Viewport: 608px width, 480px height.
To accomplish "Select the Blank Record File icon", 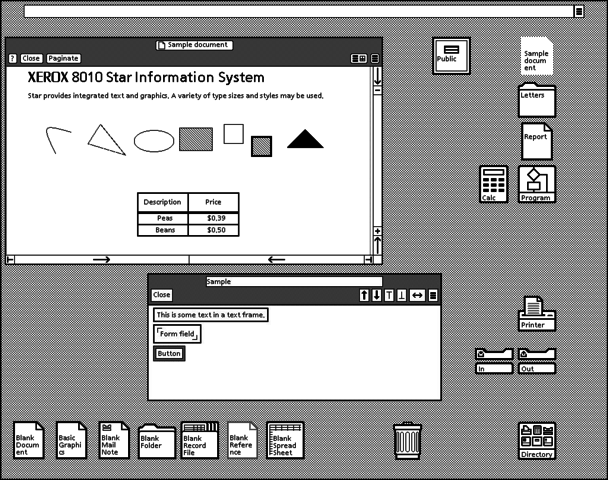I will pos(200,440).
